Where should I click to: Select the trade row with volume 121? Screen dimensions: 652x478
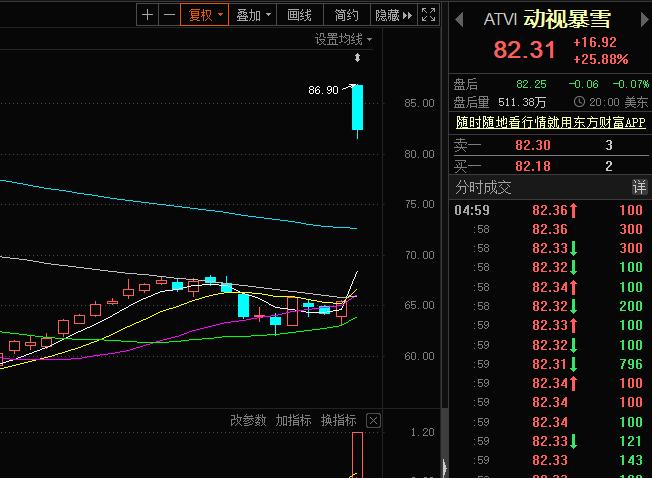(549, 441)
